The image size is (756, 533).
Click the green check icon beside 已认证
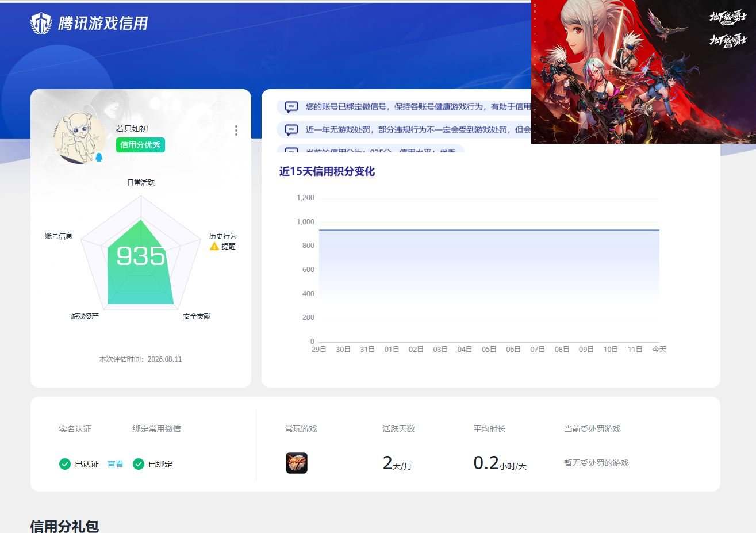tap(65, 464)
